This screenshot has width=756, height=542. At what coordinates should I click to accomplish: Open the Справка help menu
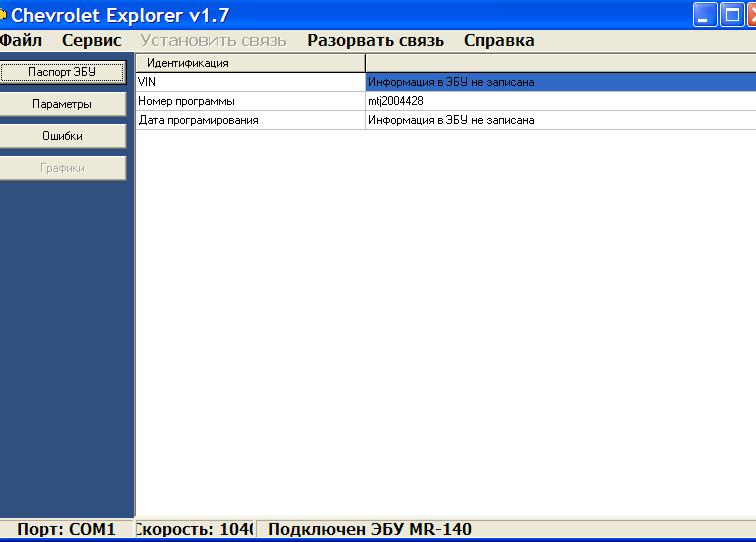tap(499, 41)
